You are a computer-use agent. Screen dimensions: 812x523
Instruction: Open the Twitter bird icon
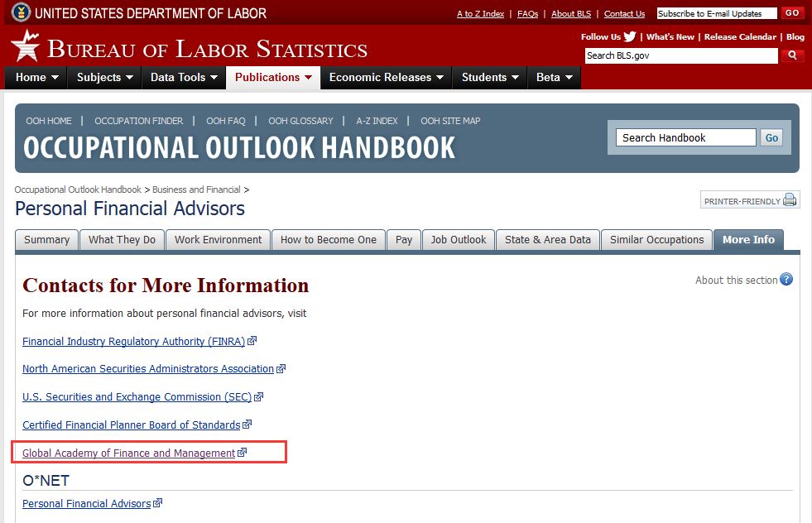tap(630, 36)
